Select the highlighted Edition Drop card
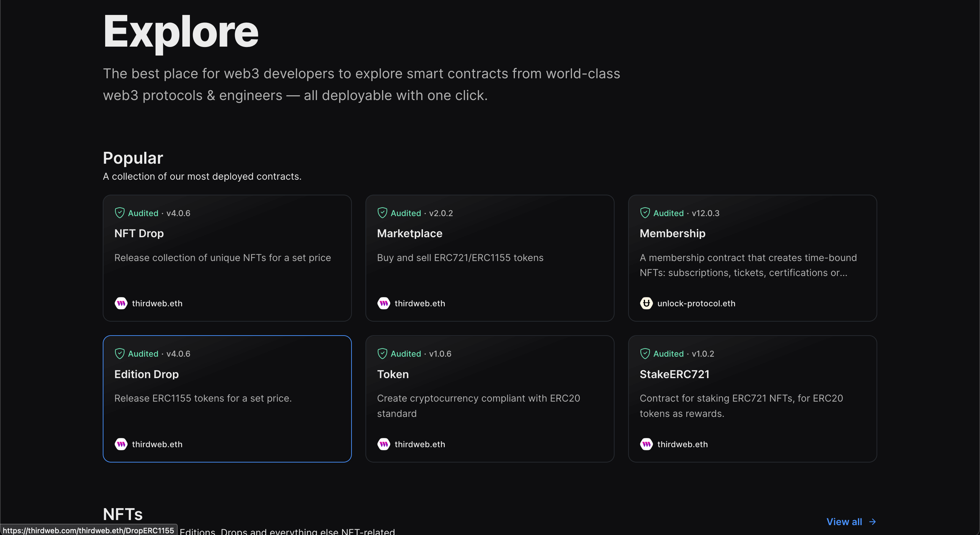This screenshot has width=980, height=535. 227,399
